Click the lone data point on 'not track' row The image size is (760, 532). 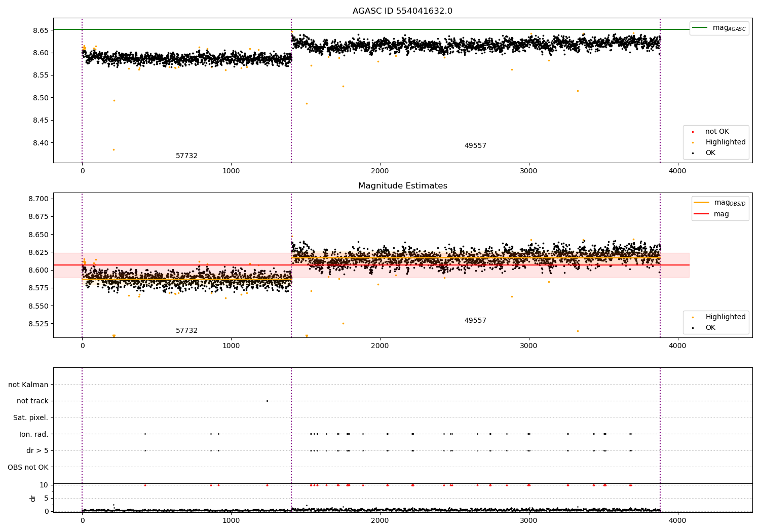(267, 401)
